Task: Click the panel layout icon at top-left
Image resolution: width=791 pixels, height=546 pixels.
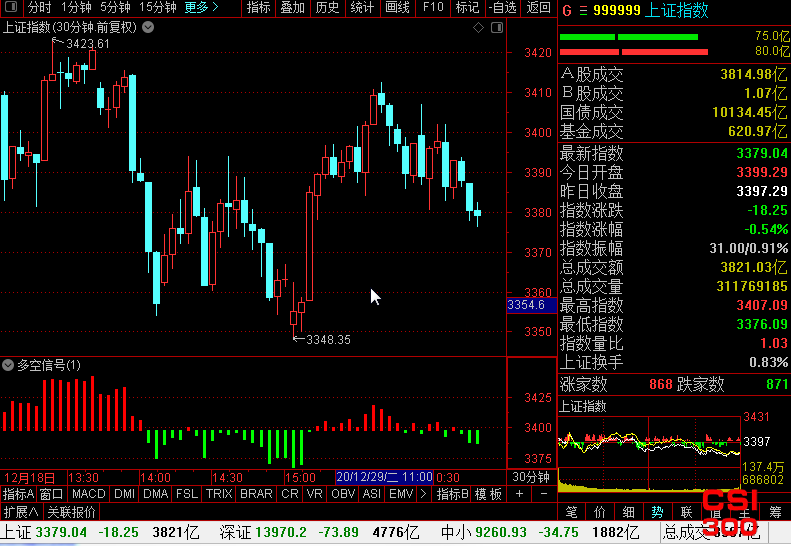Action: pos(11,7)
